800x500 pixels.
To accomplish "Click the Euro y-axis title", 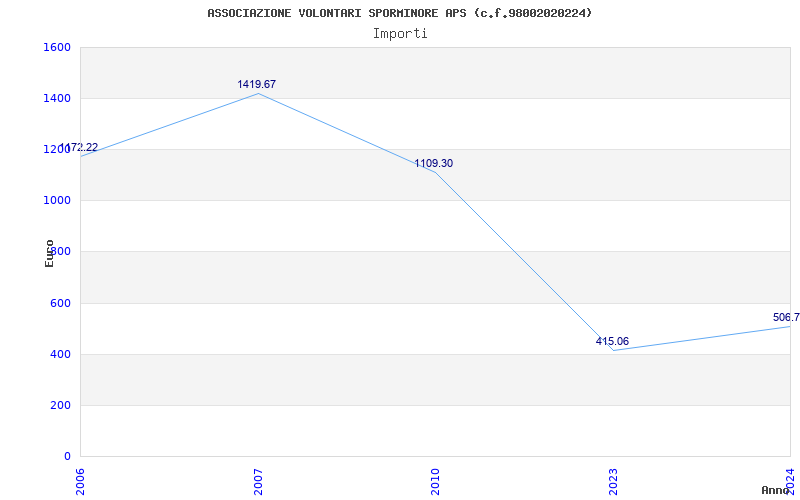I will tap(49, 253).
